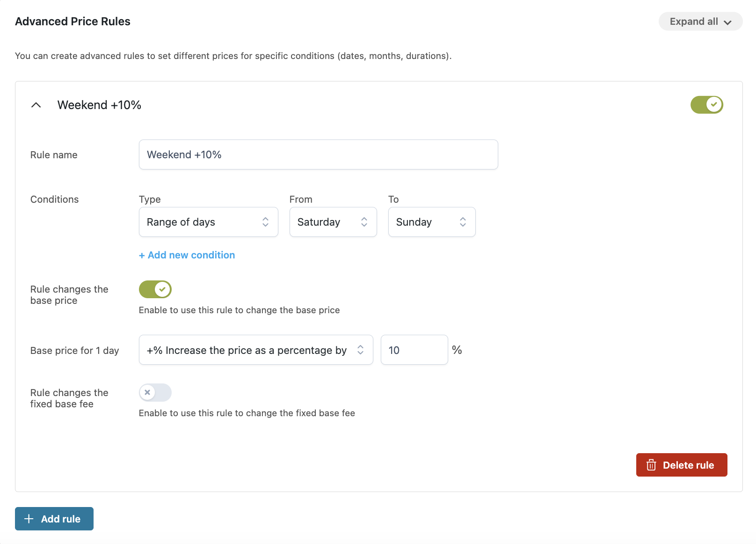
Task: Click into the Rule name text field
Action: click(318, 154)
